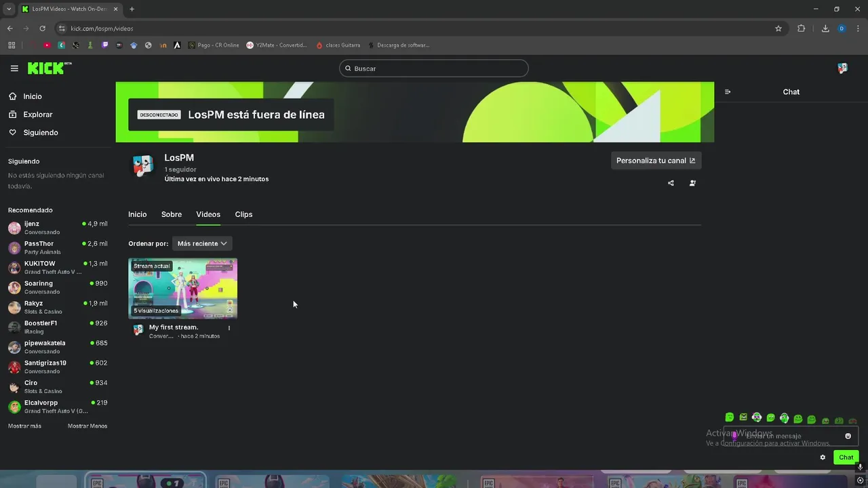Open recommended channel BoostierF1
Image resolution: width=868 pixels, height=488 pixels.
coord(58,327)
